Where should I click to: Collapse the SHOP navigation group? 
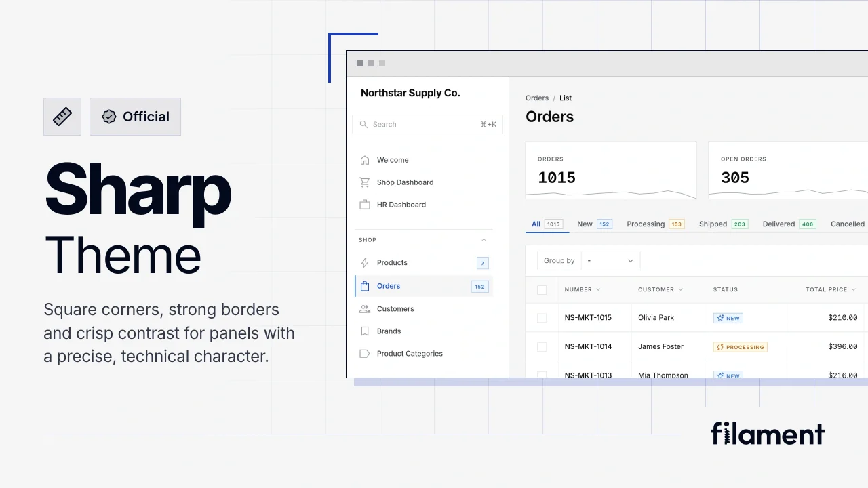(x=484, y=240)
